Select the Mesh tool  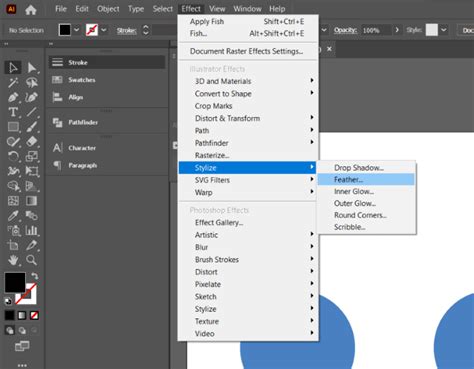pyautogui.click(x=13, y=201)
